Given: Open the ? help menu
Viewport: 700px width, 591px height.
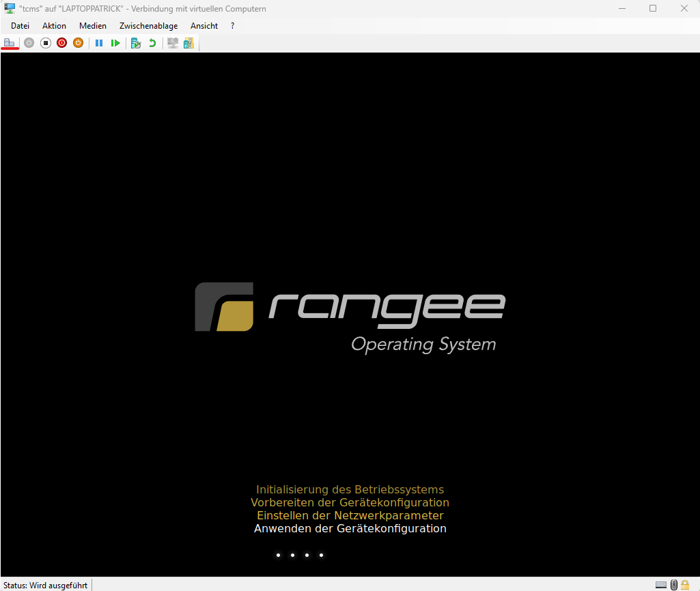Looking at the screenshot, I should [233, 26].
